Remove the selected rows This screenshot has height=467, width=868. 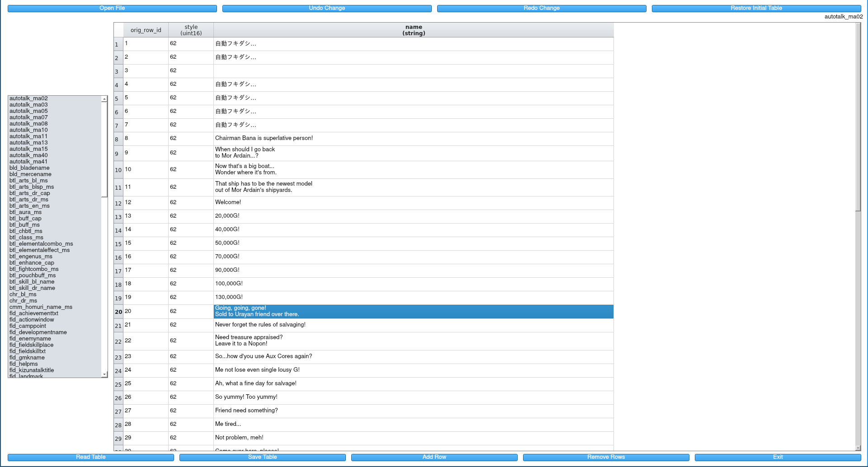(x=605, y=457)
